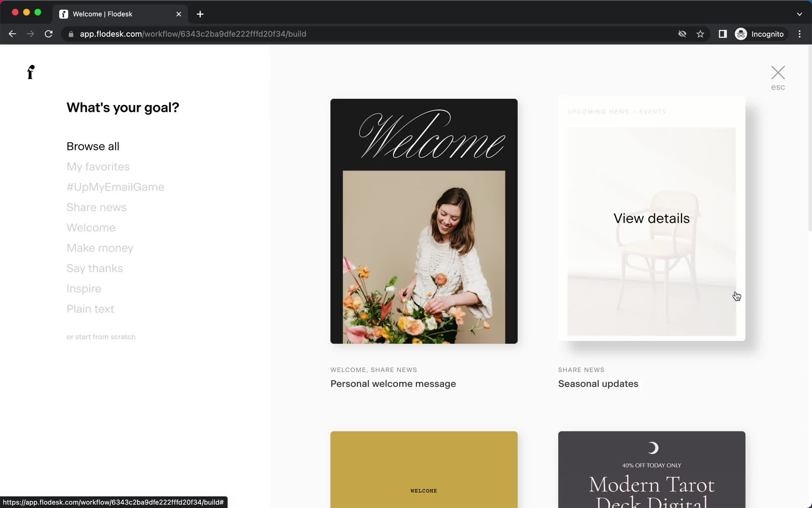Expand the 'Plain text' category option

click(x=90, y=309)
